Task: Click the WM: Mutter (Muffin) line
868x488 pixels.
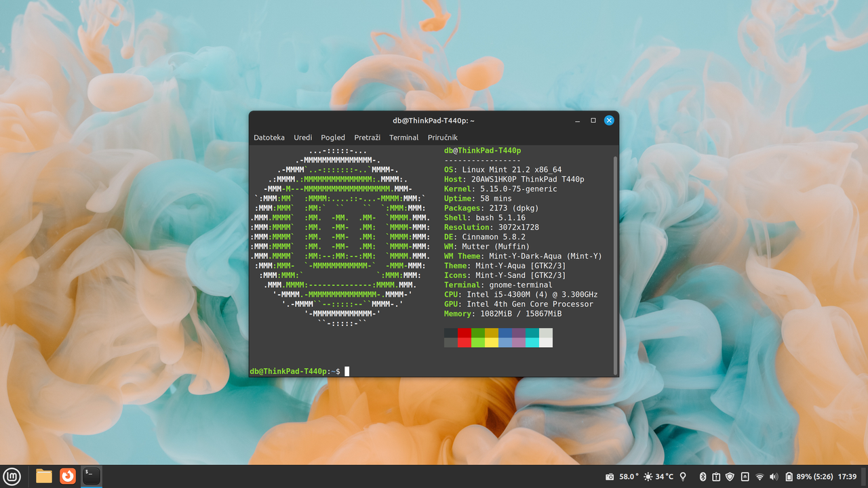Action: click(x=487, y=247)
